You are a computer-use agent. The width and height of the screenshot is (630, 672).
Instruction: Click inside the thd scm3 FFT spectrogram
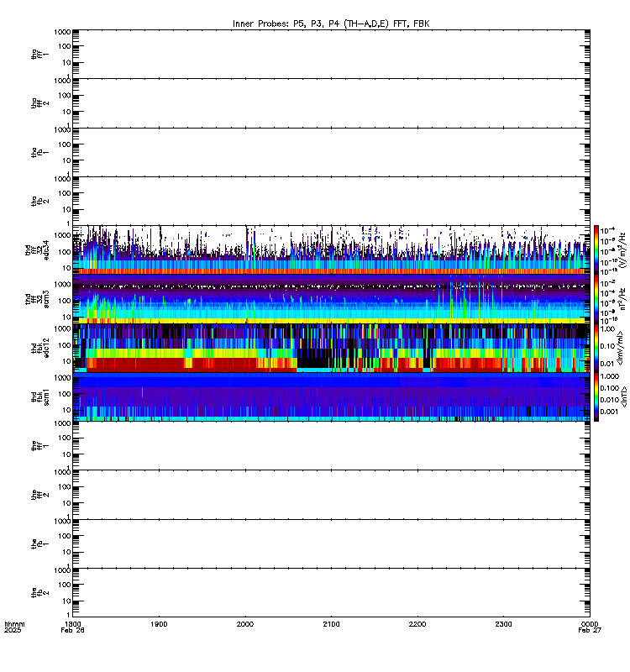point(331,299)
